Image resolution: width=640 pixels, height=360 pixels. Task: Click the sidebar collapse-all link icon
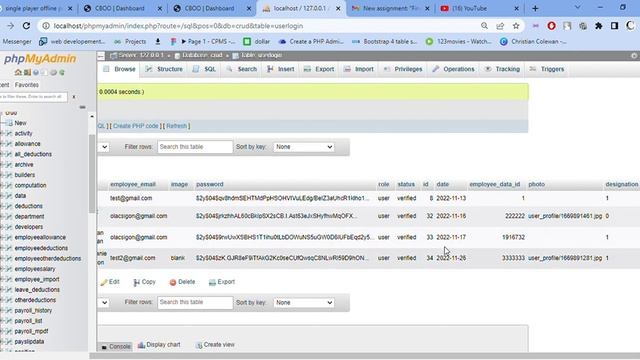point(82,107)
